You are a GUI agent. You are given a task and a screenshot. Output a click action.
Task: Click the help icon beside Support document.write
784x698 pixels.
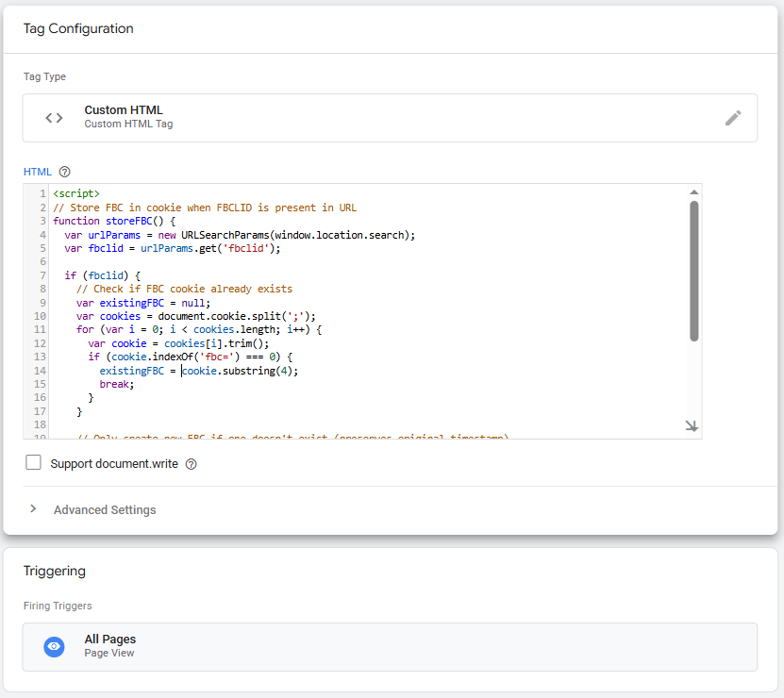[x=192, y=463]
